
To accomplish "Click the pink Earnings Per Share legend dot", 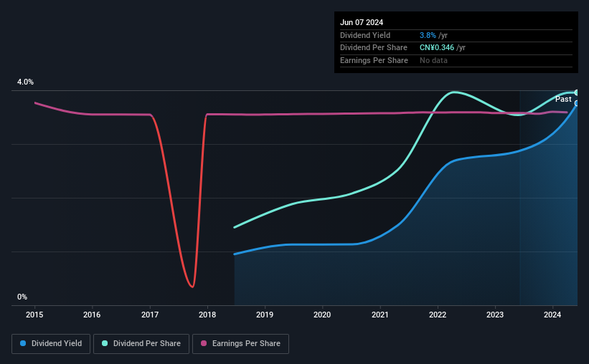I will point(204,343).
